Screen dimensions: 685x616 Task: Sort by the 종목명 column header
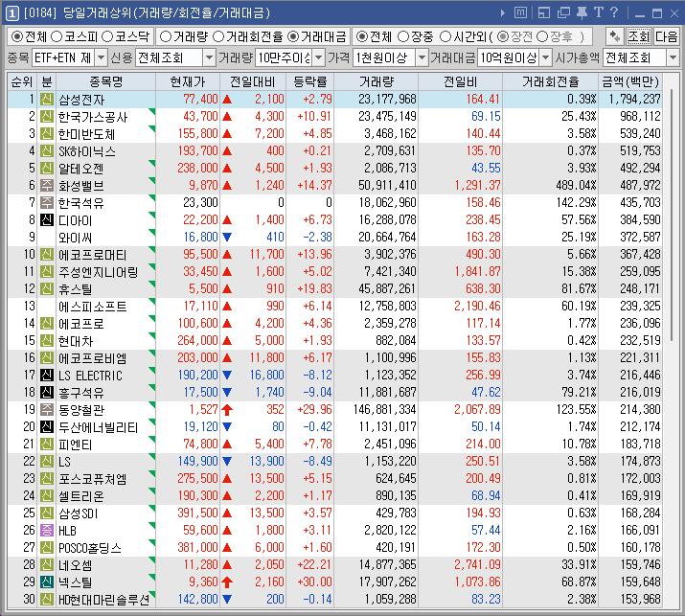(x=105, y=81)
